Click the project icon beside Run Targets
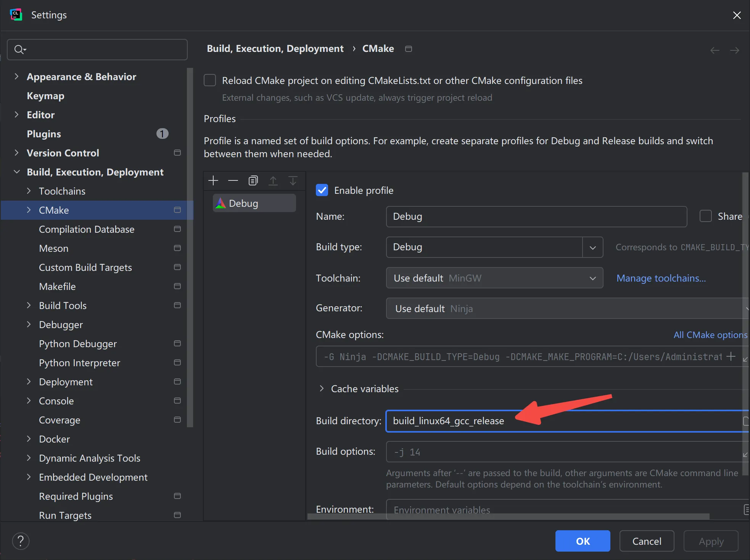The image size is (750, 560). [177, 515]
